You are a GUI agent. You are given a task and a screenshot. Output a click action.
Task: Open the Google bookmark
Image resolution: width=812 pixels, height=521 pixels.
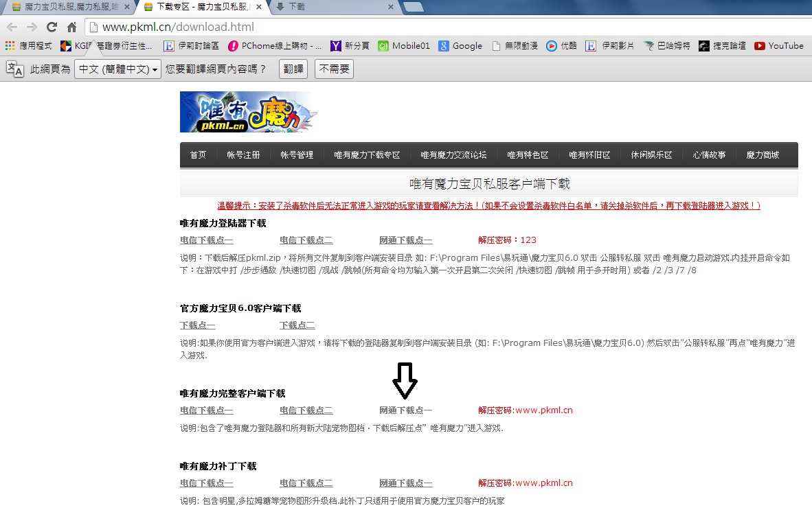[460, 46]
